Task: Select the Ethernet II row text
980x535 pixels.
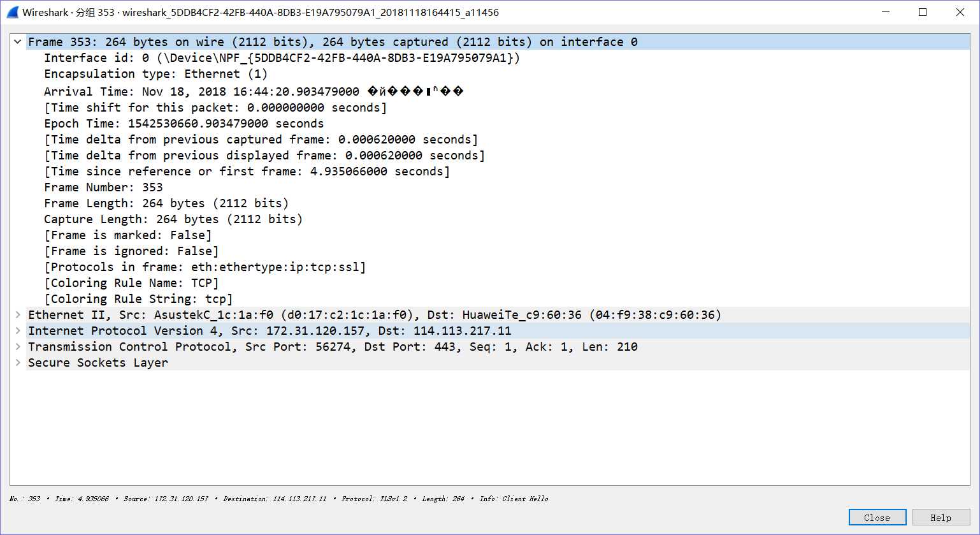Action: coord(375,315)
